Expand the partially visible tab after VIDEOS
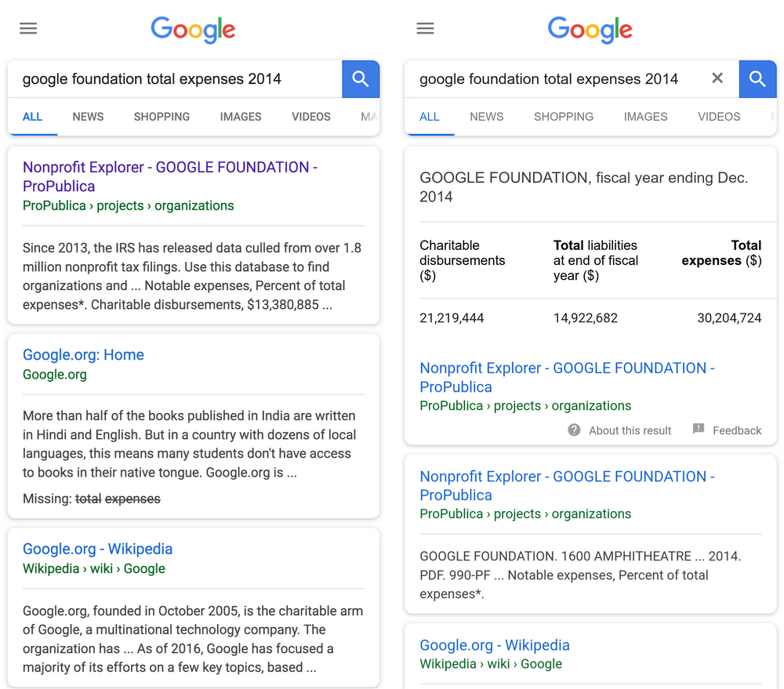Image resolution: width=784 pixels, height=689 pixels. (369, 116)
